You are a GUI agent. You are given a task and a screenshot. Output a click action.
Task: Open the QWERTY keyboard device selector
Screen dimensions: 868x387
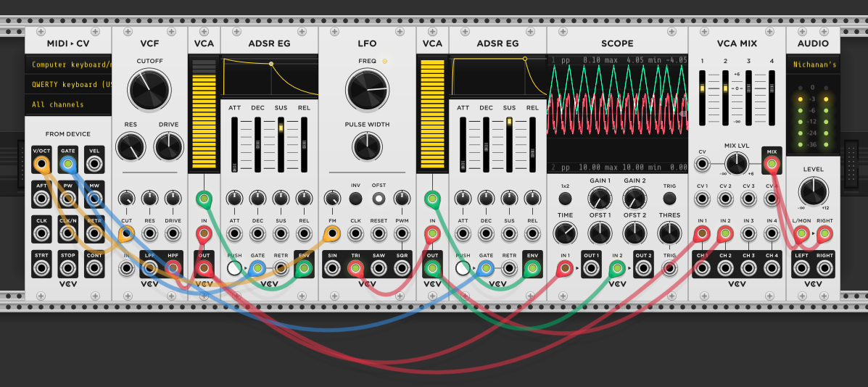[x=68, y=85]
